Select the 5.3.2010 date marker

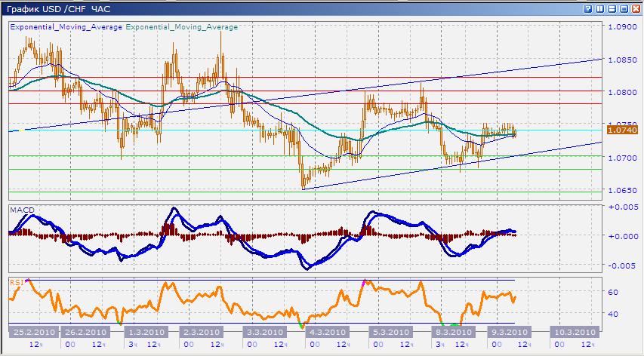(390, 332)
